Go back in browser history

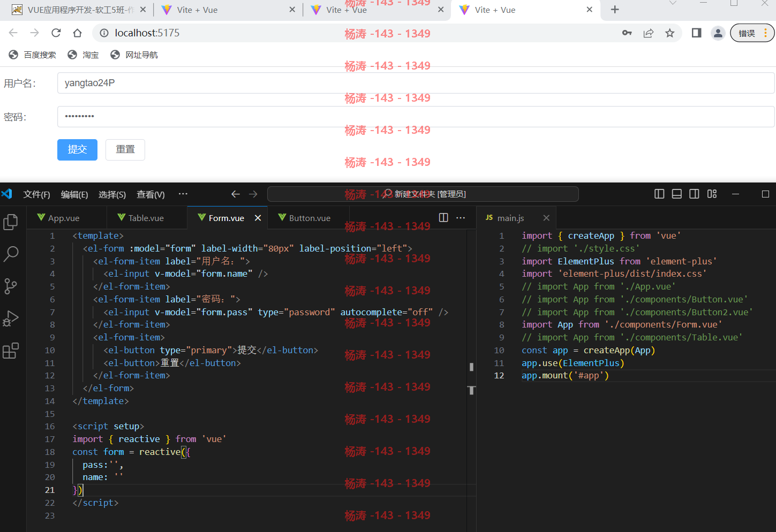(x=13, y=33)
